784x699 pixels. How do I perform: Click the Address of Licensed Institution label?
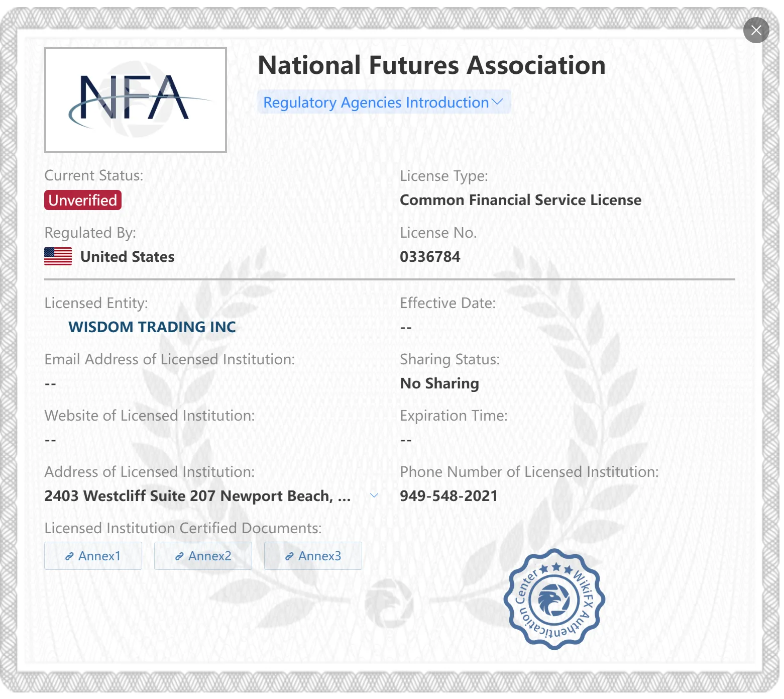(x=150, y=472)
